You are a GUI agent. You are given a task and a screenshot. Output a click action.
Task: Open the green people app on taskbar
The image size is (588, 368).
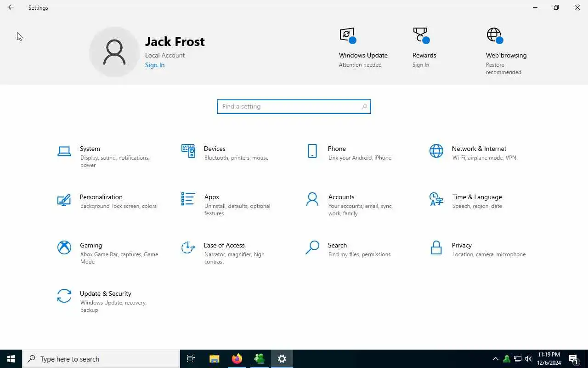260,359
